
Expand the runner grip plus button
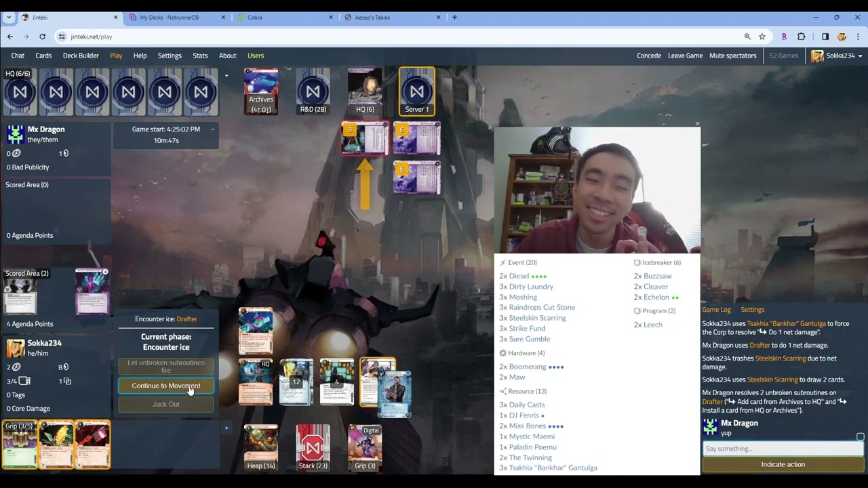click(x=226, y=428)
